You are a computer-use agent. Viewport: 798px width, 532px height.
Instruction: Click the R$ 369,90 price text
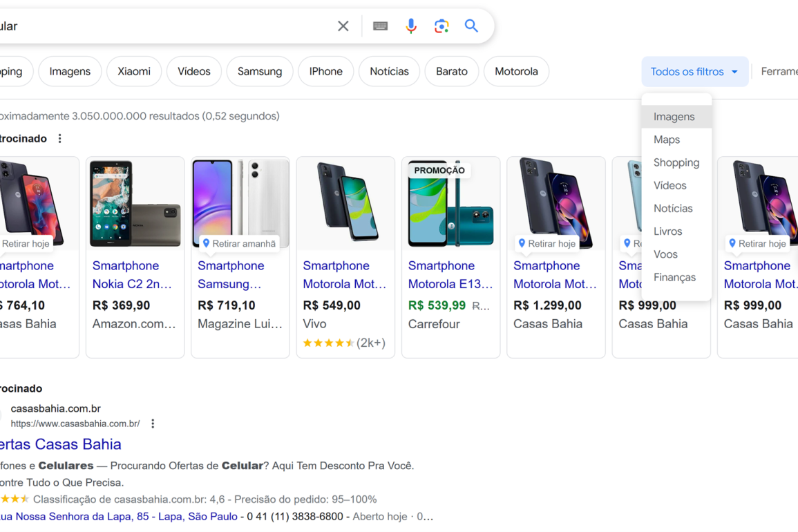[x=121, y=305]
